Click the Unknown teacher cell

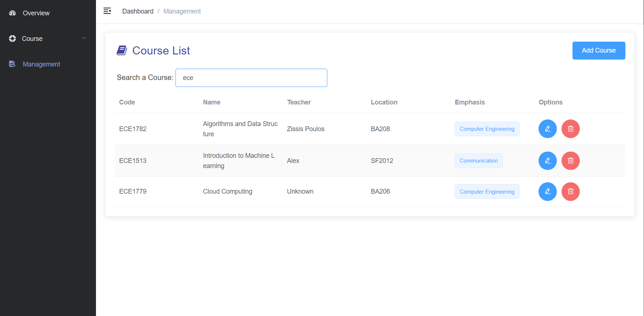pos(300,191)
